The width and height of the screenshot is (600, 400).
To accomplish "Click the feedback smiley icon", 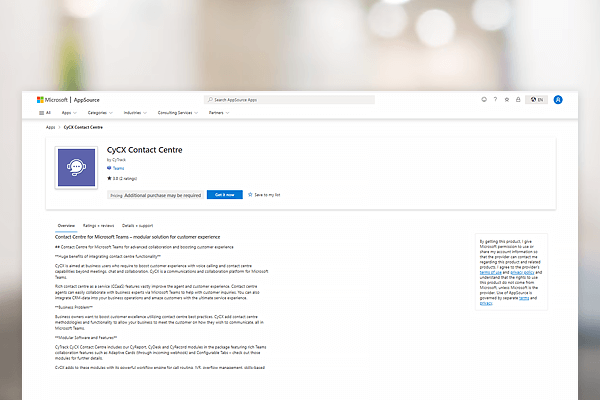I will coord(484,100).
